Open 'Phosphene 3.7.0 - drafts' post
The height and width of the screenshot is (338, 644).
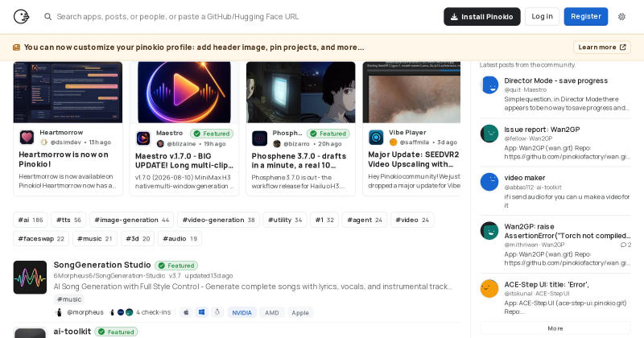299,161
